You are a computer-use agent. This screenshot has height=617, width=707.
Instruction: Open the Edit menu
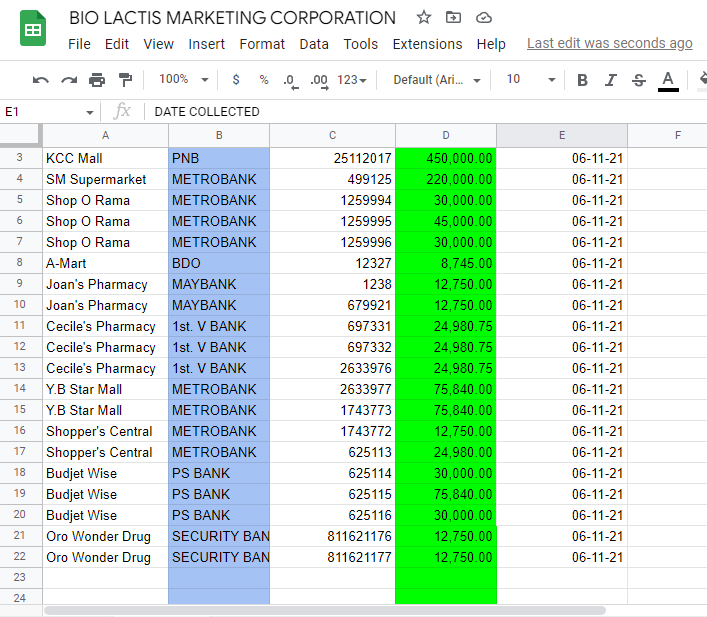pos(117,44)
